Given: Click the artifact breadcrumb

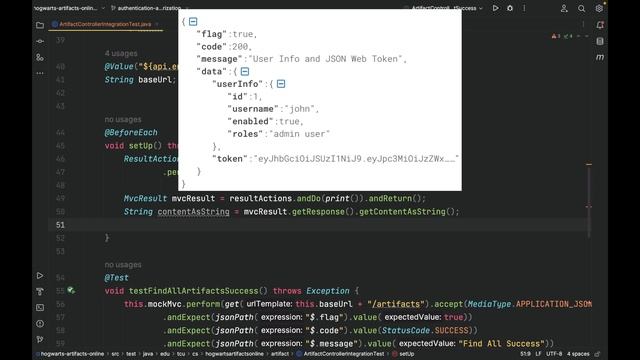Looking at the screenshot, I should pyautogui.click(x=280, y=354).
